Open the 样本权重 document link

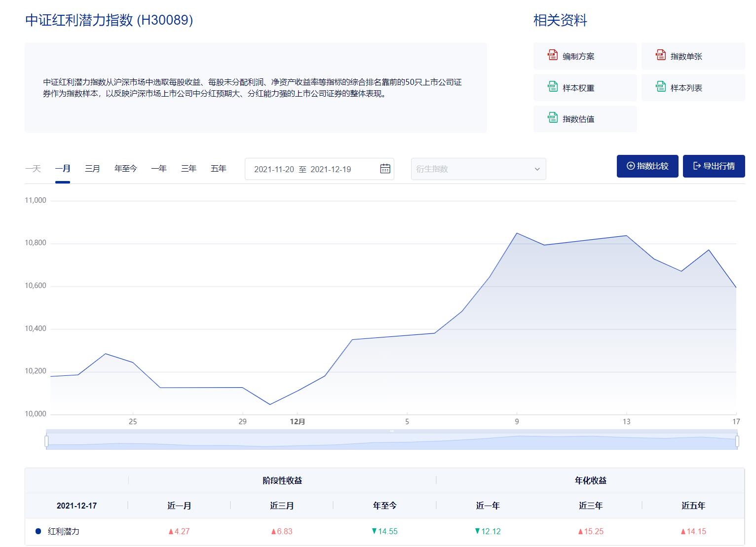[578, 88]
